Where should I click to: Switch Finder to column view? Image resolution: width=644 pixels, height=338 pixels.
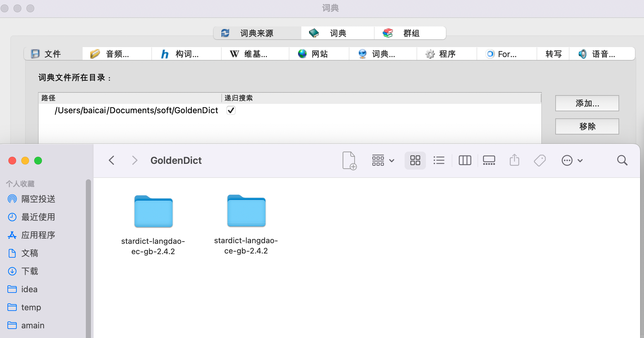click(x=465, y=160)
